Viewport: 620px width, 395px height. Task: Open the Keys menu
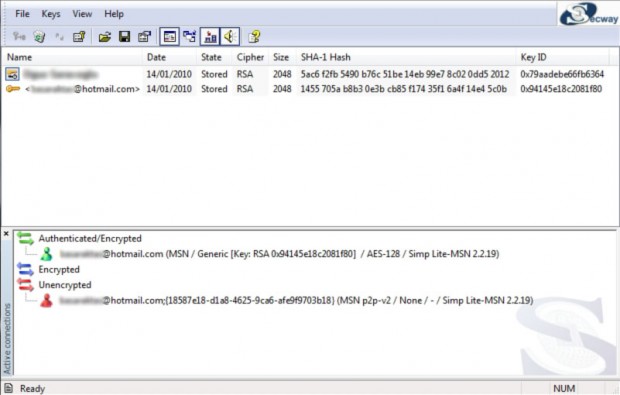(51, 14)
